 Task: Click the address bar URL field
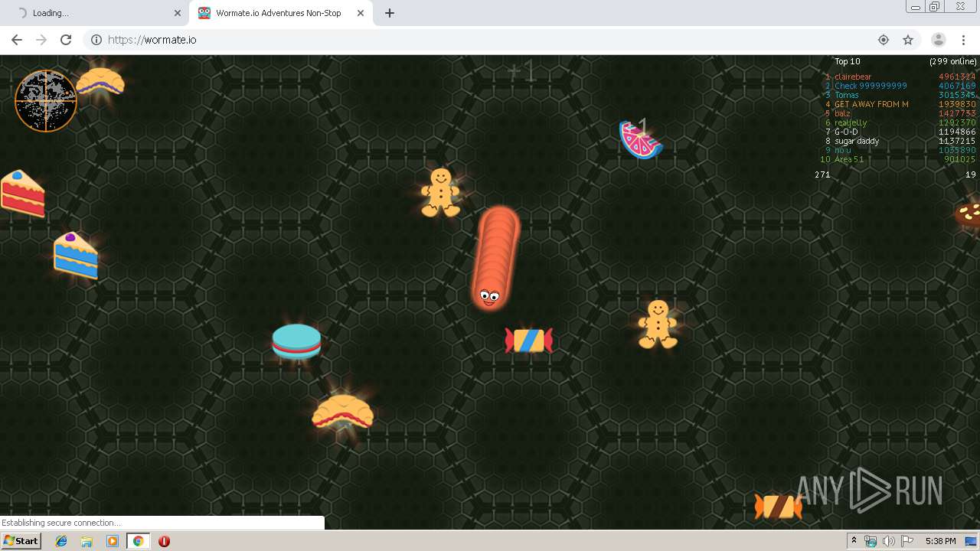point(490,40)
